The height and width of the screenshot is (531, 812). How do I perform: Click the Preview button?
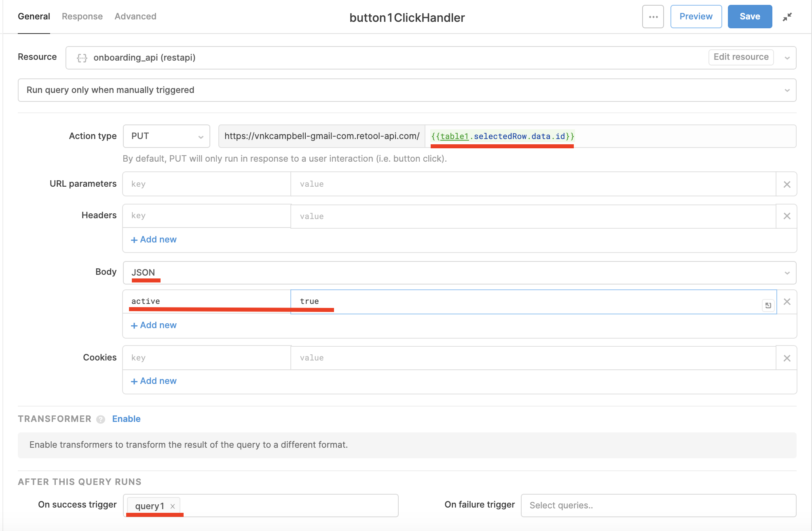(696, 17)
